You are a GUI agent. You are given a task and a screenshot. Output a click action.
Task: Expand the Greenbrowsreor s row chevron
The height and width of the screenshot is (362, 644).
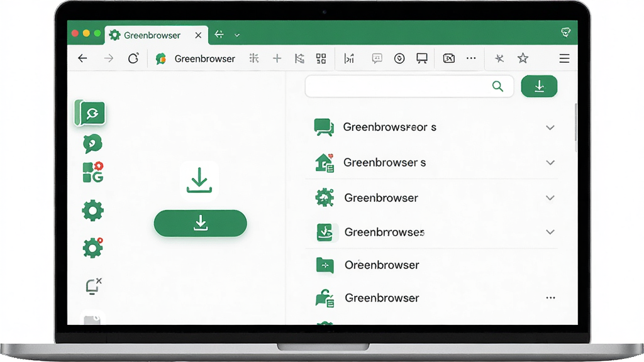point(550,128)
